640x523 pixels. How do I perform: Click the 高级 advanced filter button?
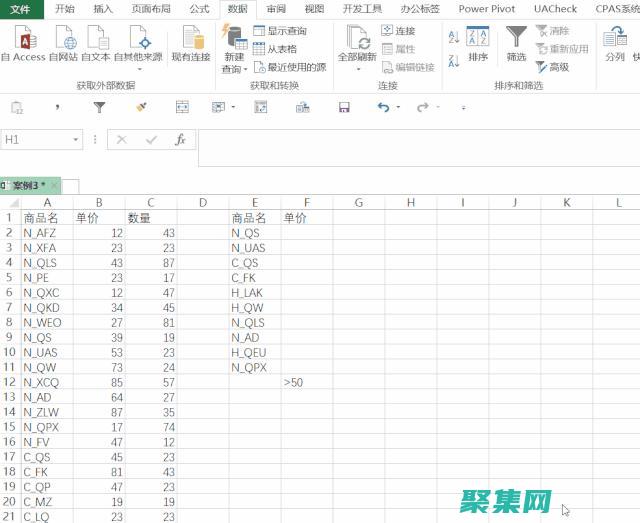553,67
